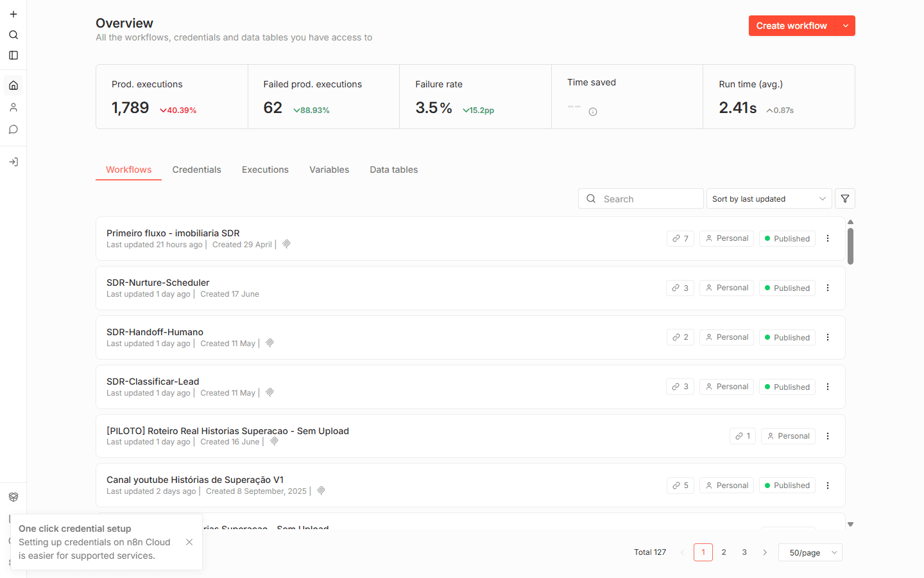924x578 pixels.
Task: Open search from the left sidebar magnifier
Action: (13, 35)
